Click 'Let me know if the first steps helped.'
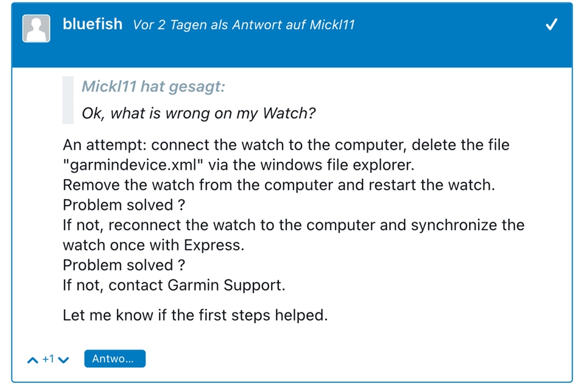Viewport: 584px width, 392px height. pyautogui.click(x=195, y=315)
